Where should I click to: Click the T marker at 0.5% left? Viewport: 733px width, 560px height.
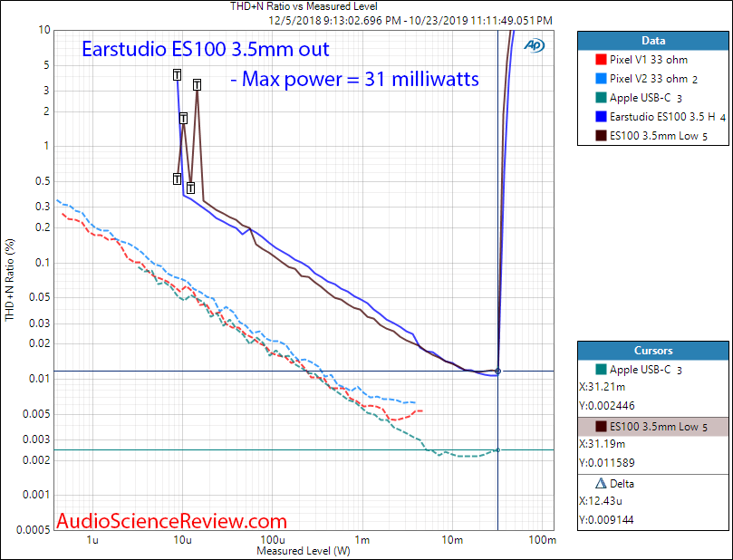tap(178, 179)
